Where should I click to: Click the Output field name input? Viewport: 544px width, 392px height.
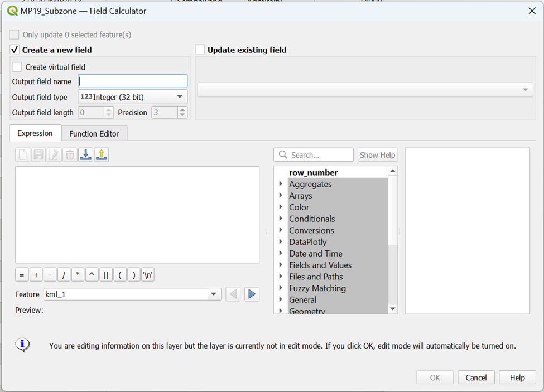[x=133, y=81]
